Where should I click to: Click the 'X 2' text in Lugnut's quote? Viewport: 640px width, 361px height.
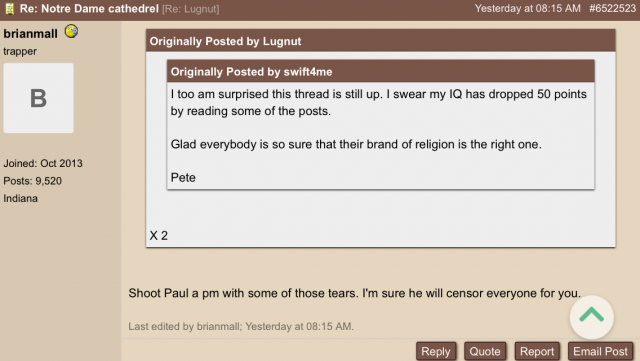(x=158, y=236)
